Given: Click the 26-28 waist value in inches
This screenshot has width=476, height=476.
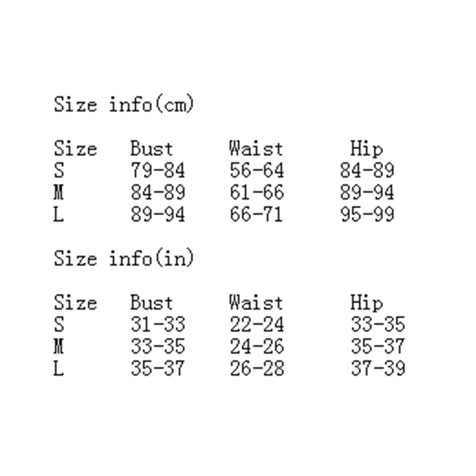Looking at the screenshot, I should pos(257,368).
